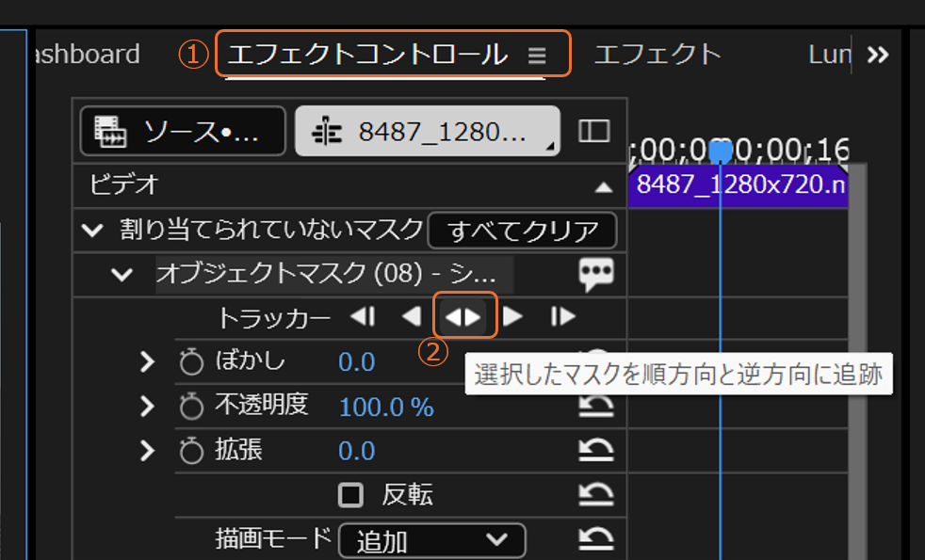Image resolution: width=925 pixels, height=560 pixels.
Task: Click the blue playhead marker on the ruler
Action: (720, 151)
